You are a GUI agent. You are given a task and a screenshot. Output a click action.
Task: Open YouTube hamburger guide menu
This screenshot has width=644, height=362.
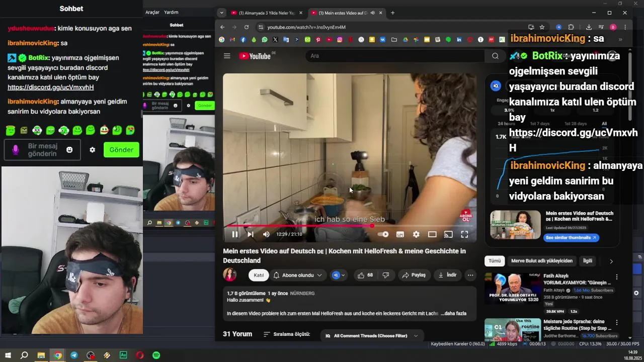pos(227,56)
